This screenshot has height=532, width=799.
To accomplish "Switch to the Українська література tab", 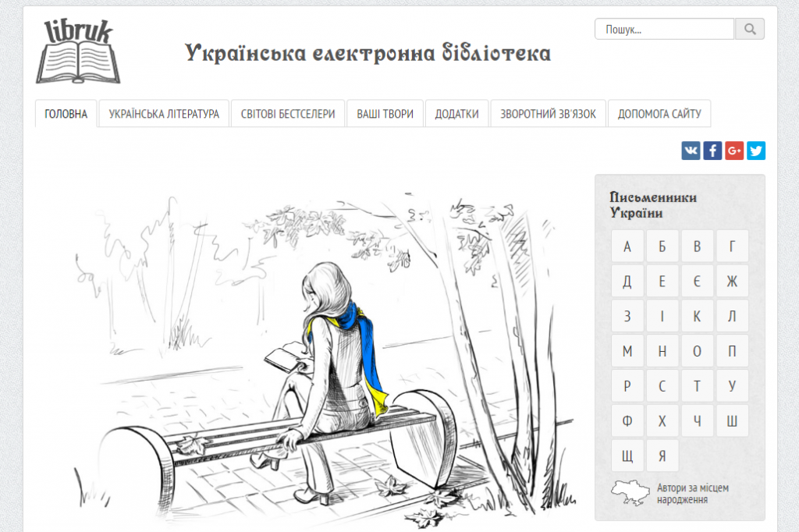I will click(x=164, y=114).
